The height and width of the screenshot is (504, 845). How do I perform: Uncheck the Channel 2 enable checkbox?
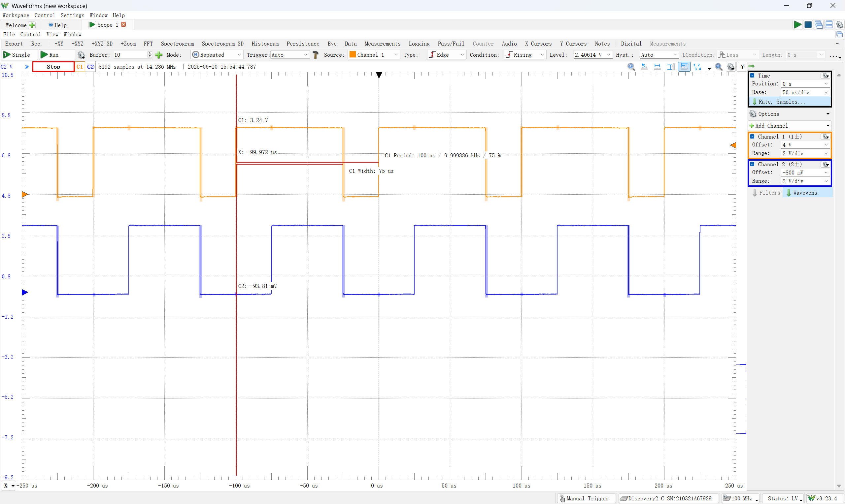tap(752, 164)
